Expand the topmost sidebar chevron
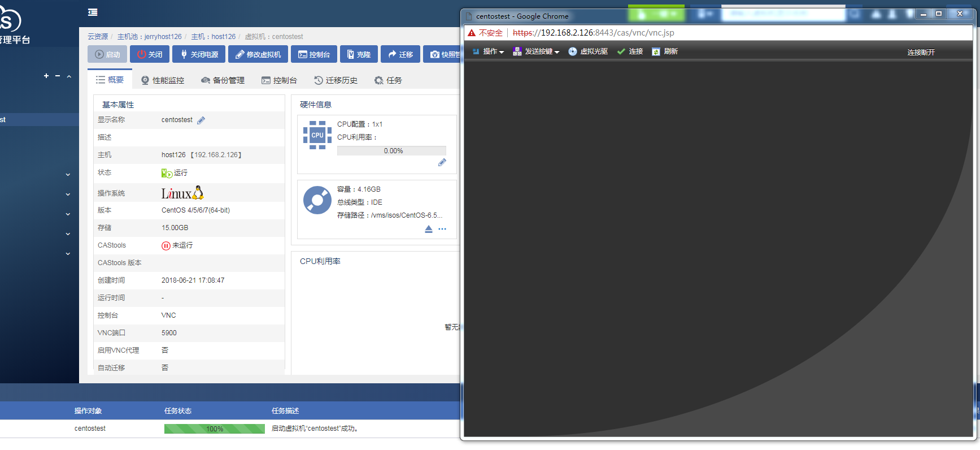The width and height of the screenshot is (980, 450). click(68, 175)
